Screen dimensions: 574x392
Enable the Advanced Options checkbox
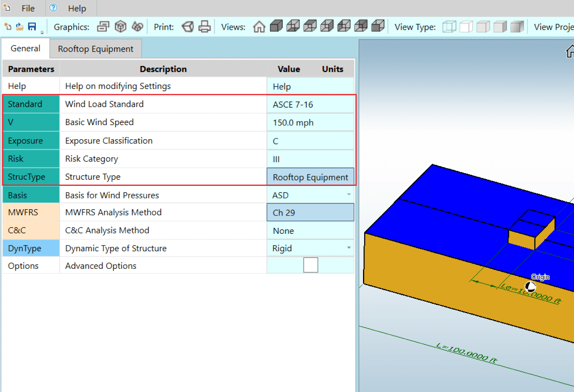pos(310,265)
